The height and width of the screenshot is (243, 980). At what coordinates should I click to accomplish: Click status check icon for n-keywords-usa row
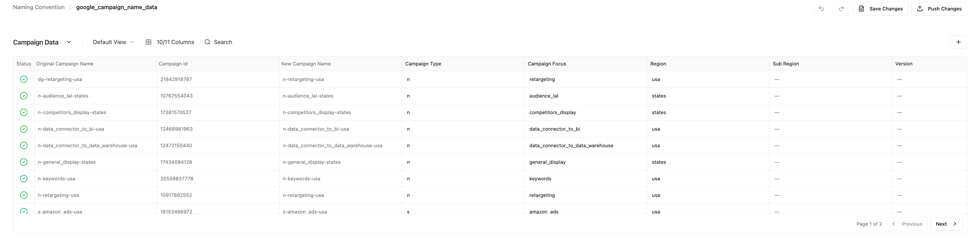[x=23, y=179]
